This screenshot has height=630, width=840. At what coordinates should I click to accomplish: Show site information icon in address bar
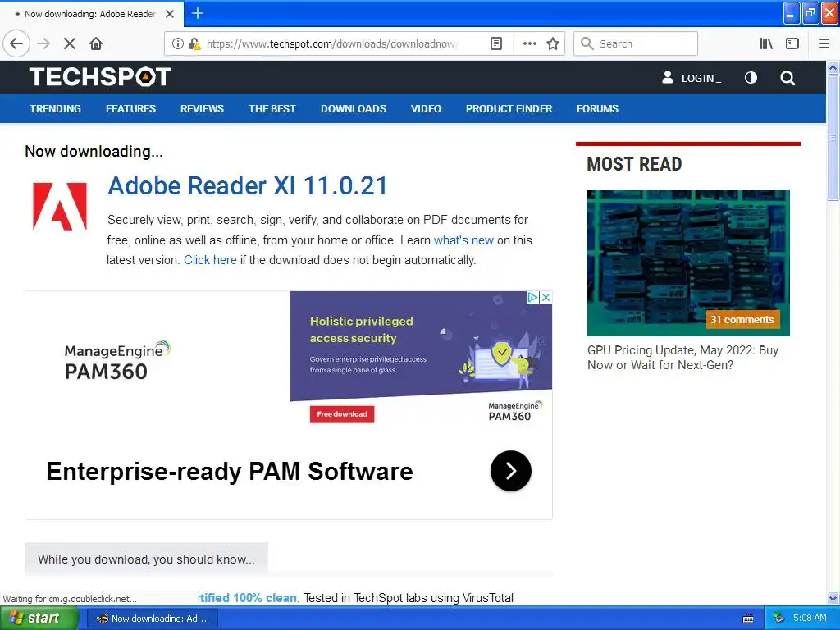tap(177, 43)
